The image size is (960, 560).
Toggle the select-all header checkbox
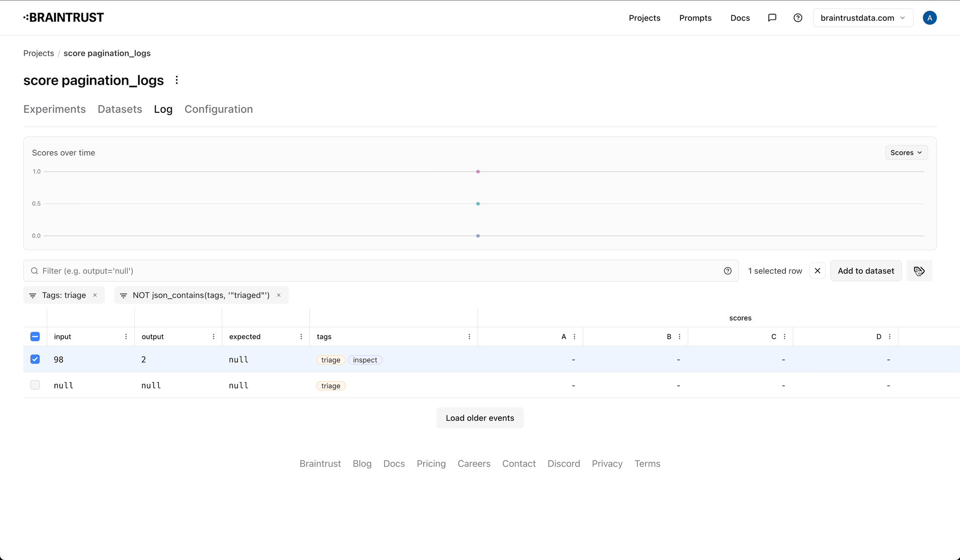point(35,336)
